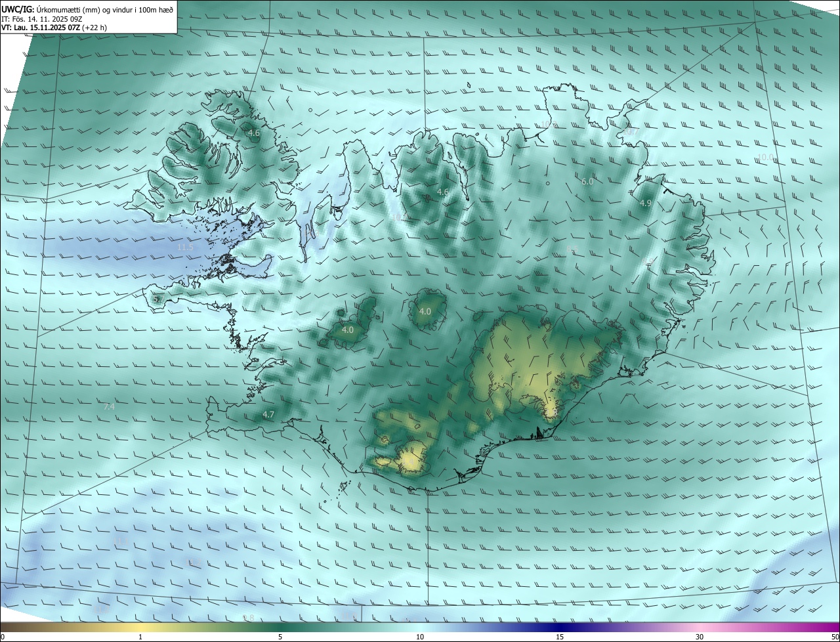Click the 4.7 value label near the southwest coast

[268, 415]
